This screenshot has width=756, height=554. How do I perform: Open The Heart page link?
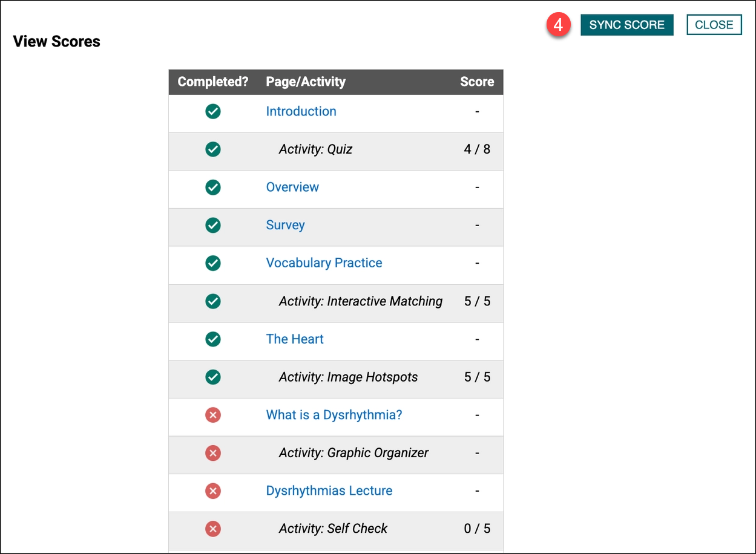(295, 339)
